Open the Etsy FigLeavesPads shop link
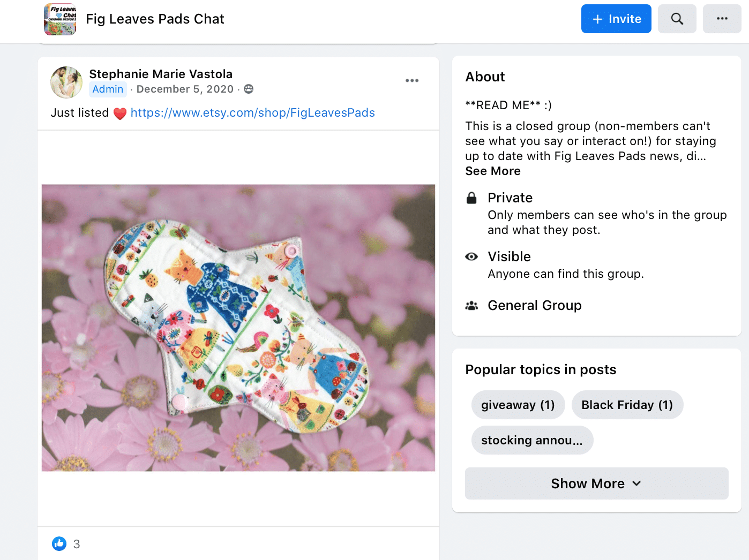The width and height of the screenshot is (749, 560). point(252,113)
